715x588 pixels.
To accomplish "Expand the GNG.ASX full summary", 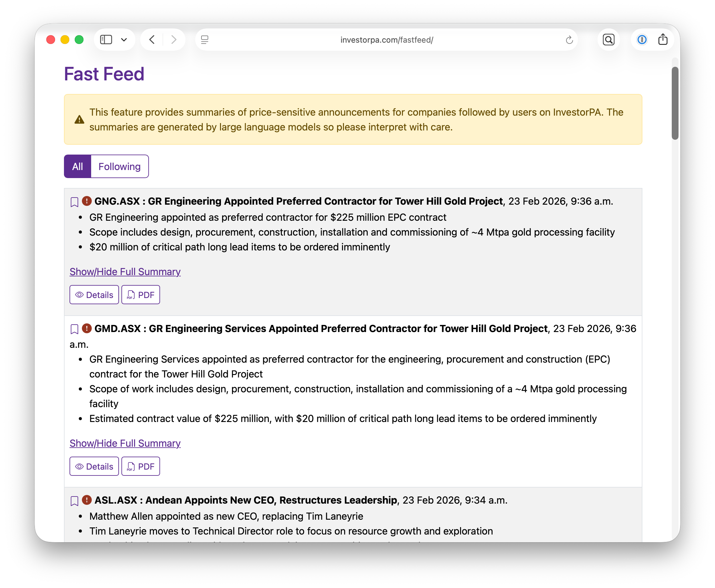I will point(125,272).
